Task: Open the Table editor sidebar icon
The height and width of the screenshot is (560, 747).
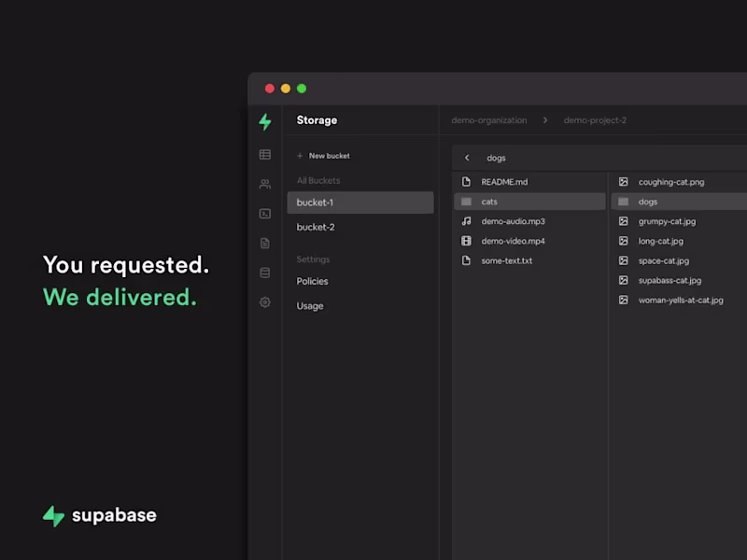Action: [x=265, y=154]
